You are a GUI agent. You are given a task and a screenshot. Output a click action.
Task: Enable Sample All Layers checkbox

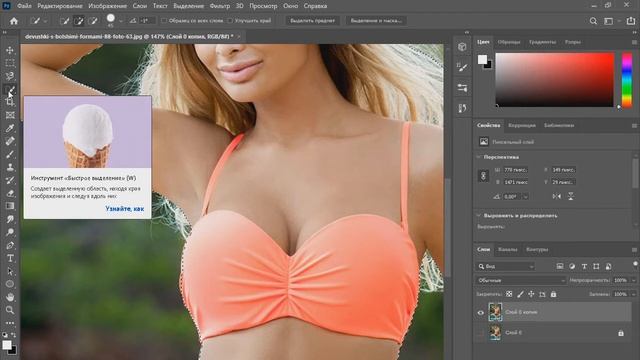164,20
